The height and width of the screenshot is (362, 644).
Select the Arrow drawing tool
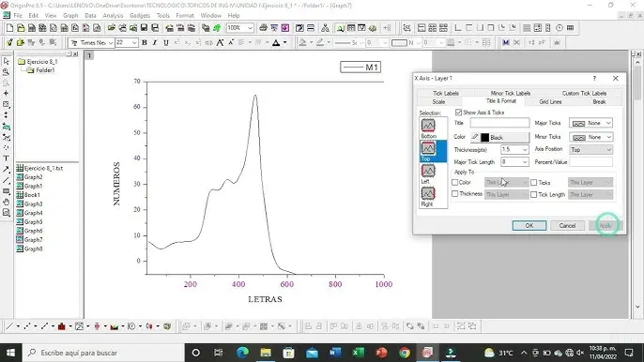click(x=7, y=169)
